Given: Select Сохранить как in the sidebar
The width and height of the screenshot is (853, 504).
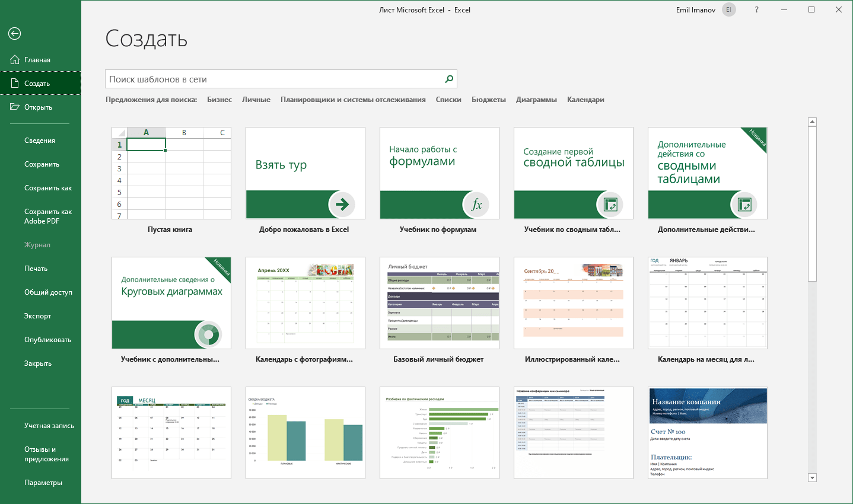Looking at the screenshot, I should [47, 188].
